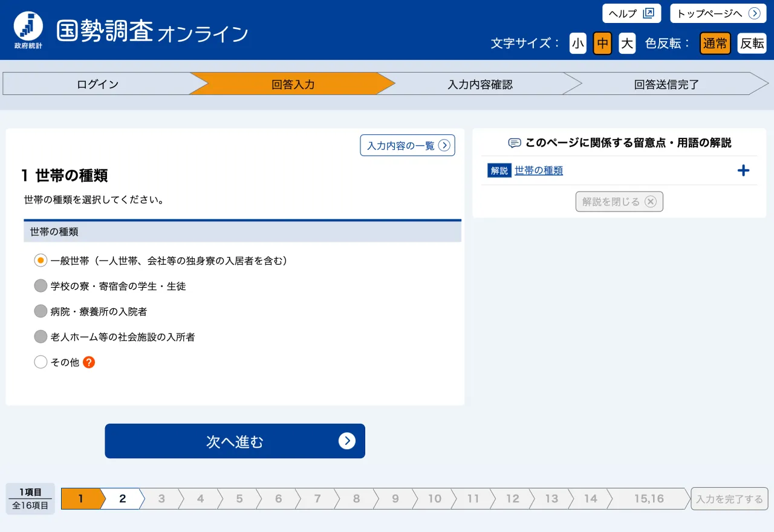The width and height of the screenshot is (774, 532).
Task: Click the arrow icon inside 次へ進む button
Action: tap(347, 441)
